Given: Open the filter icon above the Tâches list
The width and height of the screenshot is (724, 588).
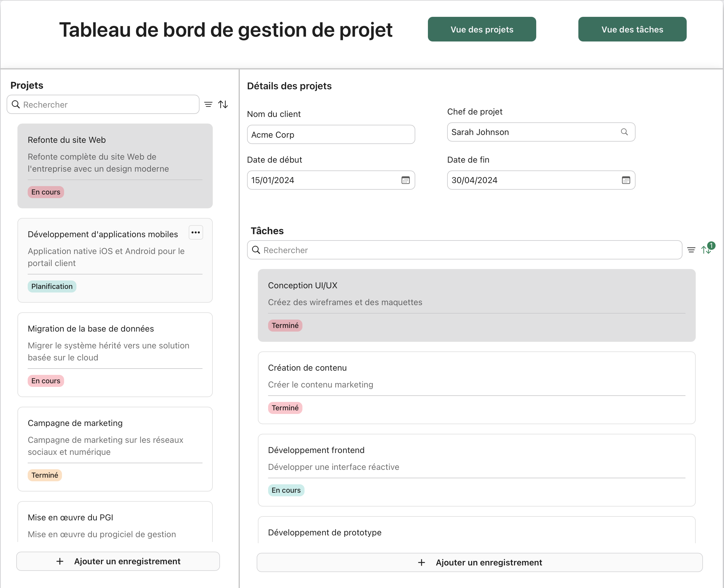Looking at the screenshot, I should 691,250.
